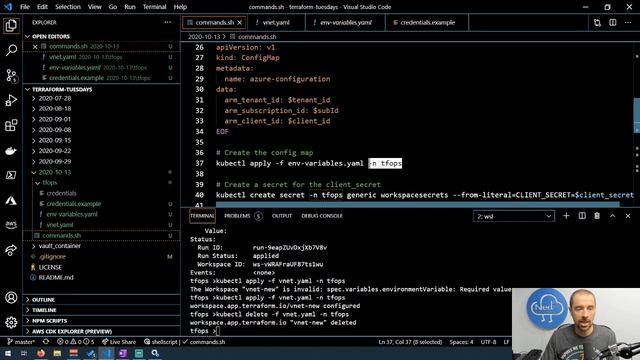Switch to the Output panel tab
The width and height of the screenshot is (640, 360).
tap(282, 216)
